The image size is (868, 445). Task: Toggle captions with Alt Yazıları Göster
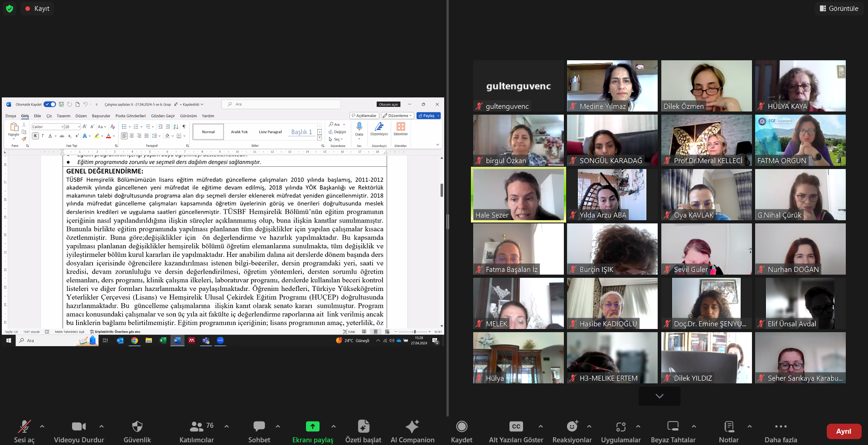(516, 431)
